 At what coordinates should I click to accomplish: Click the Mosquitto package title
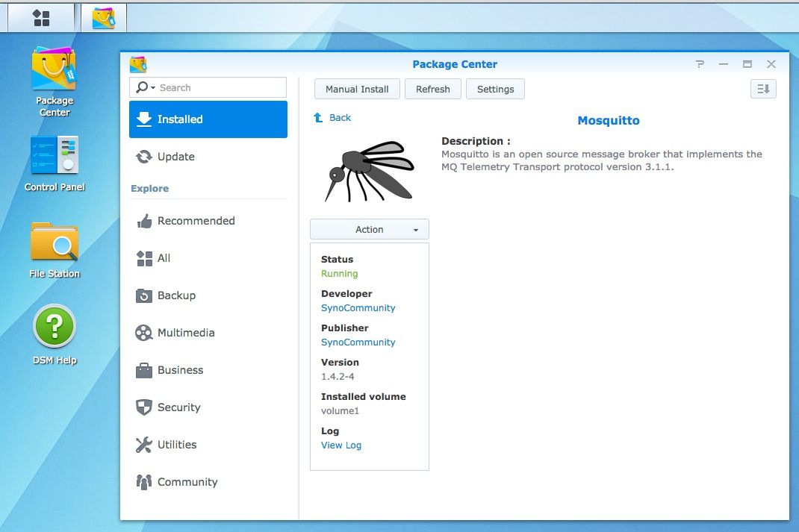[609, 121]
